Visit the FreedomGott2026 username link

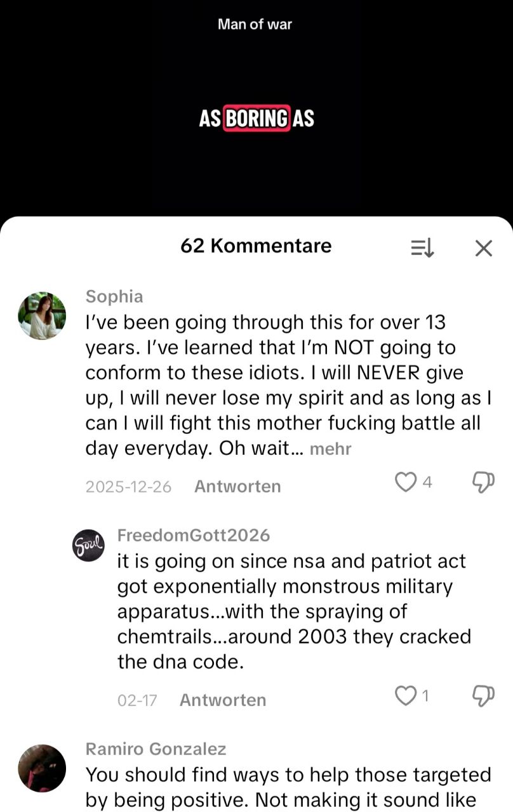point(194,535)
